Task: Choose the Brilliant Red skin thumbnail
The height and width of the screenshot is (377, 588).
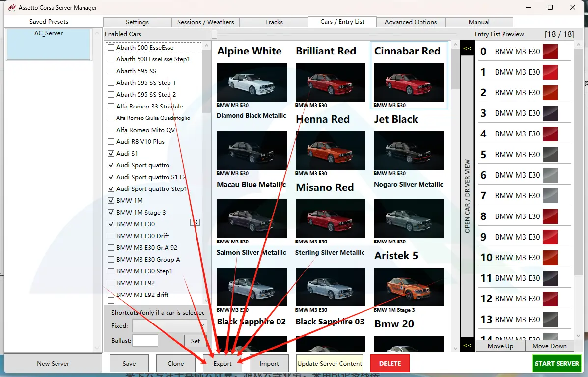Action: click(x=331, y=82)
